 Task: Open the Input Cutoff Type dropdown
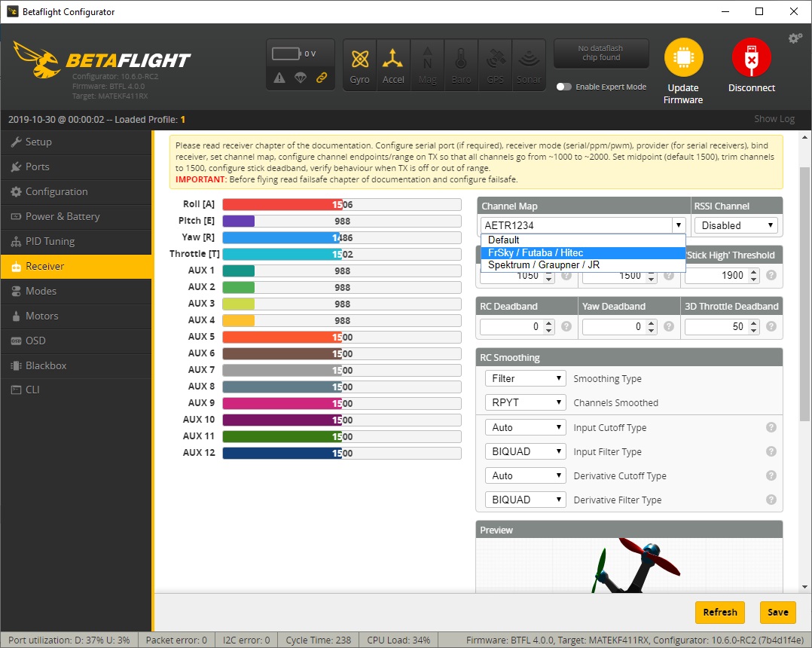(x=524, y=427)
